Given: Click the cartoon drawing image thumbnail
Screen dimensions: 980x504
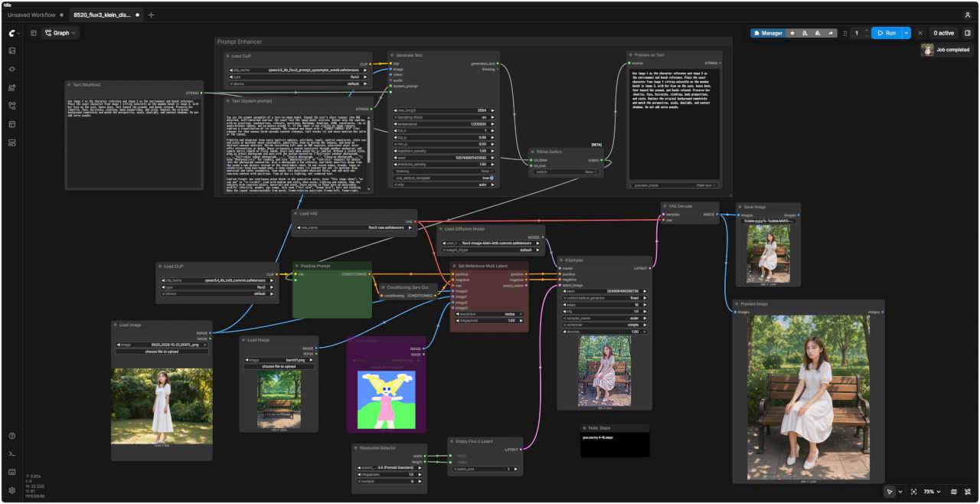Looking at the screenshot, I should tap(387, 399).
